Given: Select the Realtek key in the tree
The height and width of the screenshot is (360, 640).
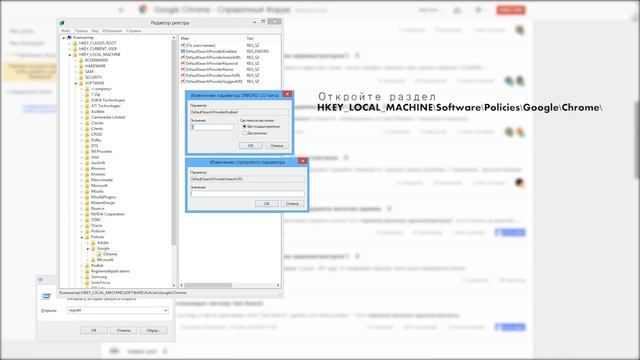Looking at the screenshot, I should [x=97, y=266].
